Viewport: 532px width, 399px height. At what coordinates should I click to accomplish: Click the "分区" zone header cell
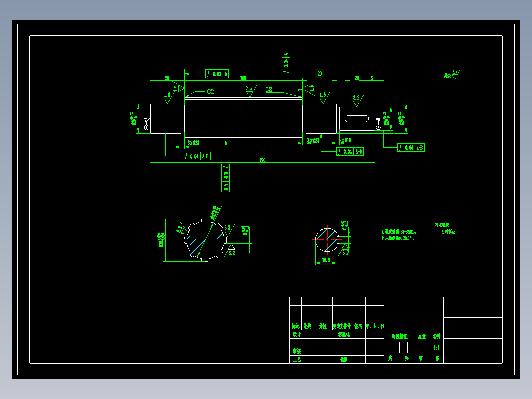(x=323, y=326)
